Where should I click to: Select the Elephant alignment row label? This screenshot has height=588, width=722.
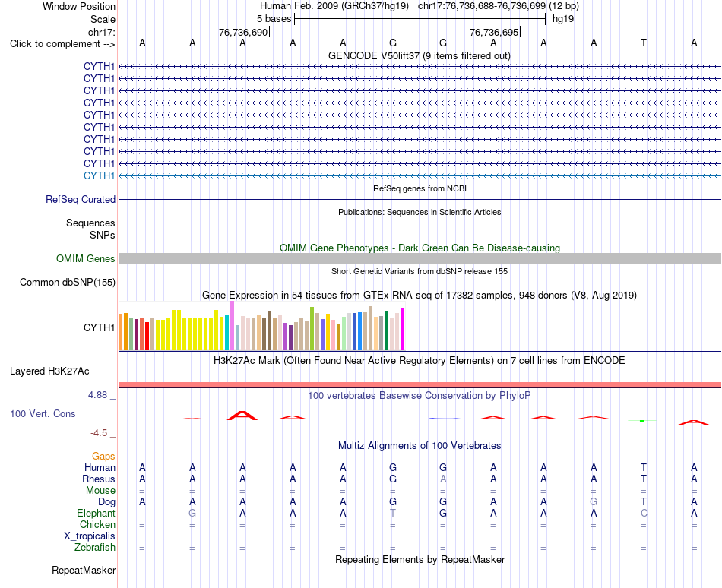point(97,513)
